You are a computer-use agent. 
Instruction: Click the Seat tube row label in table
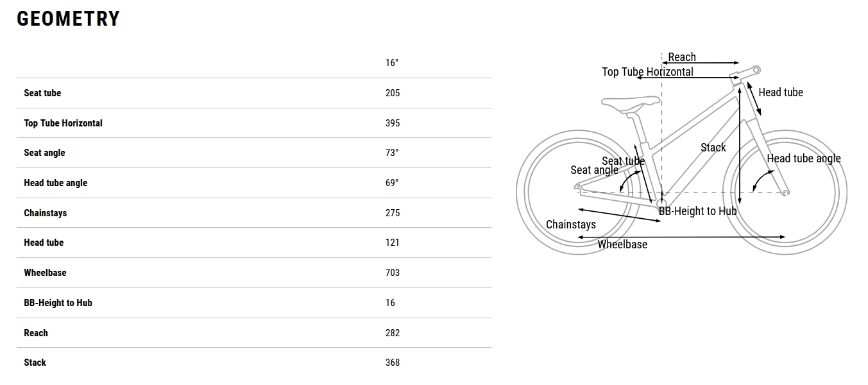tap(42, 93)
